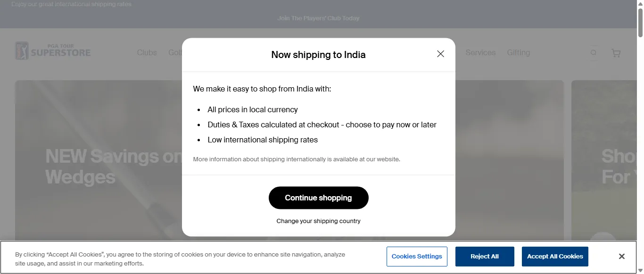Open Cookies Settings
Screen dimensions: 644x274
coord(417,257)
